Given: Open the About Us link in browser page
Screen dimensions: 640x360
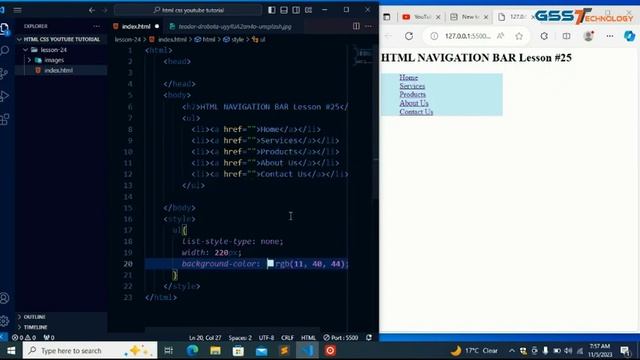Looking at the screenshot, I should (x=414, y=103).
